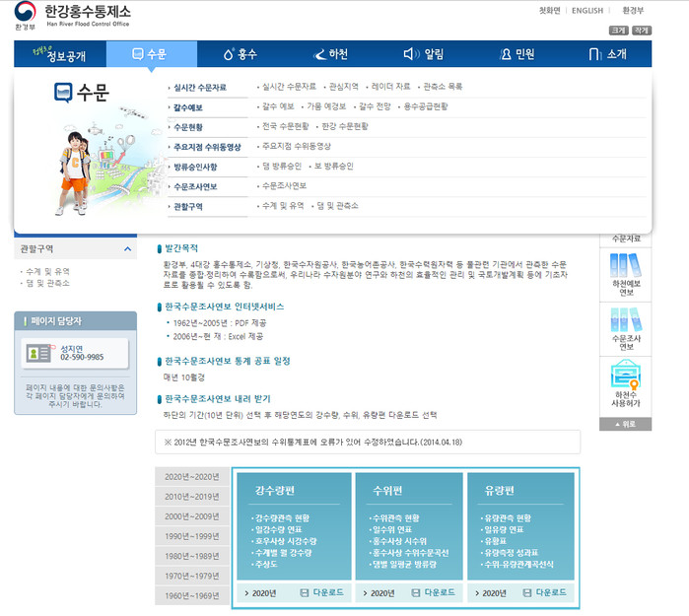Collapse the 관할구역 sidebar section

click(x=127, y=249)
